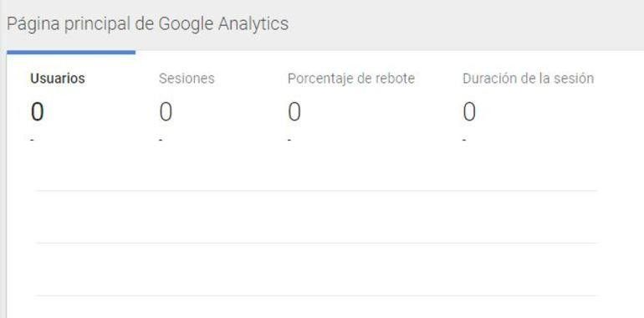Click the Porcentaje de rebote value 0
The height and width of the screenshot is (318, 644).
294,112
